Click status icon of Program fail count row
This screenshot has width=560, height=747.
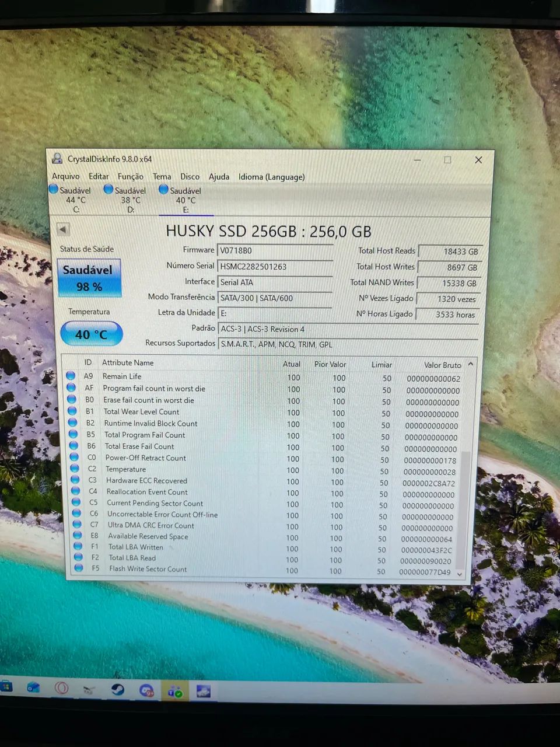coord(71,388)
